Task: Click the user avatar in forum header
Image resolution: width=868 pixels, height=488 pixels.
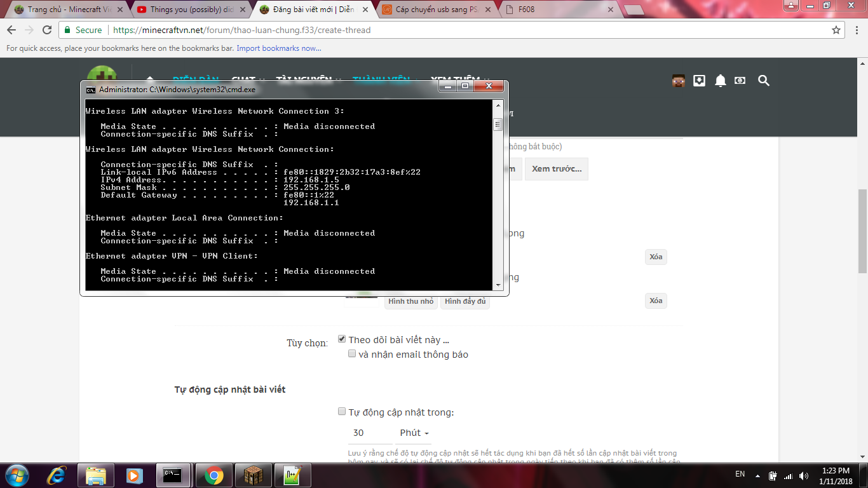Action: pos(678,81)
